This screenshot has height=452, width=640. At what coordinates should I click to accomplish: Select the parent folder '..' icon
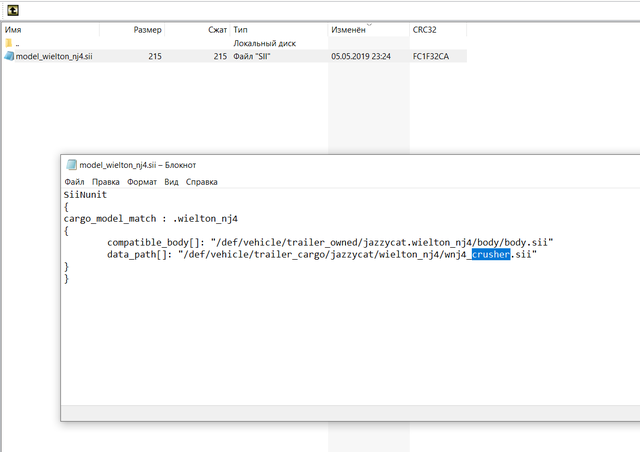9,44
